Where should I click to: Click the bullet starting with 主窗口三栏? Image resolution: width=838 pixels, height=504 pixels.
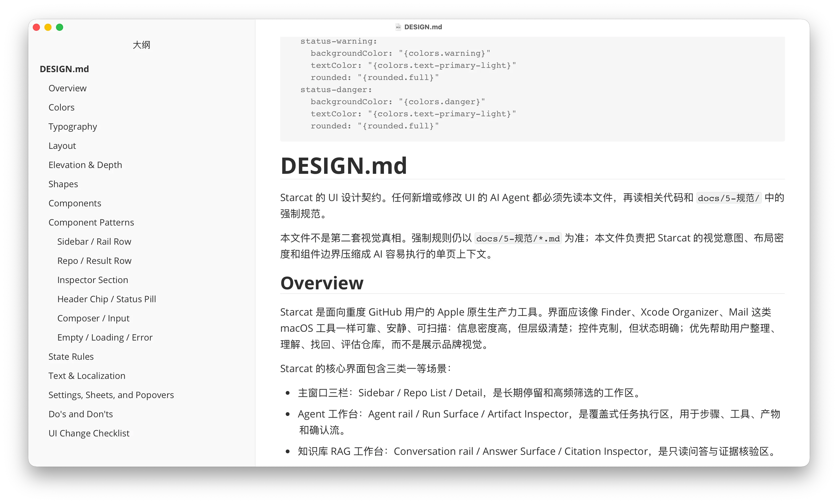point(469,393)
